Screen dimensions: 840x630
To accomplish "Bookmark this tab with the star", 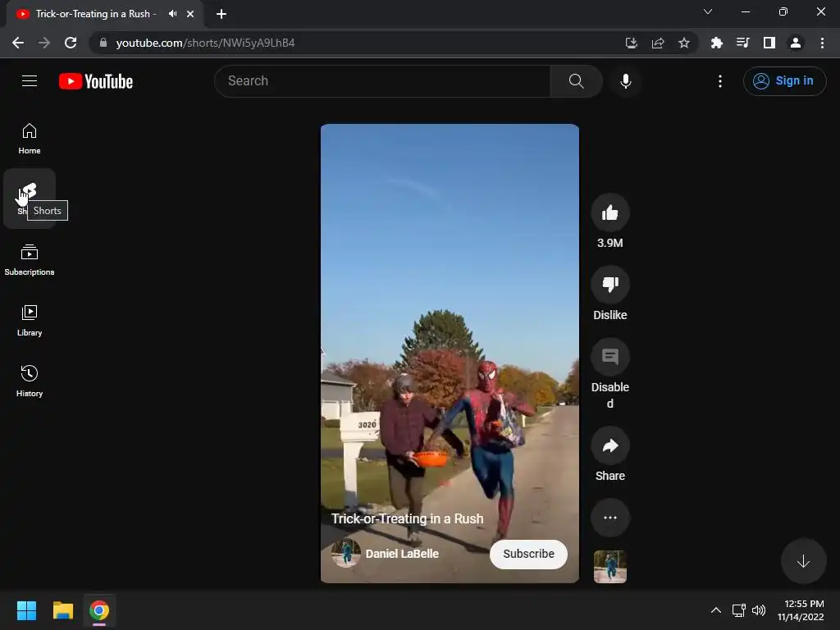I will (x=684, y=43).
